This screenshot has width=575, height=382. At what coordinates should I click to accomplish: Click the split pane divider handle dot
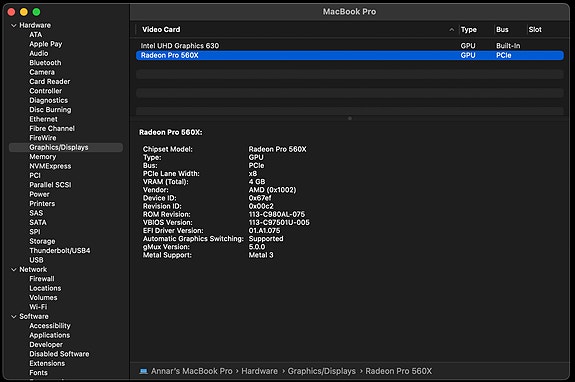coord(350,118)
